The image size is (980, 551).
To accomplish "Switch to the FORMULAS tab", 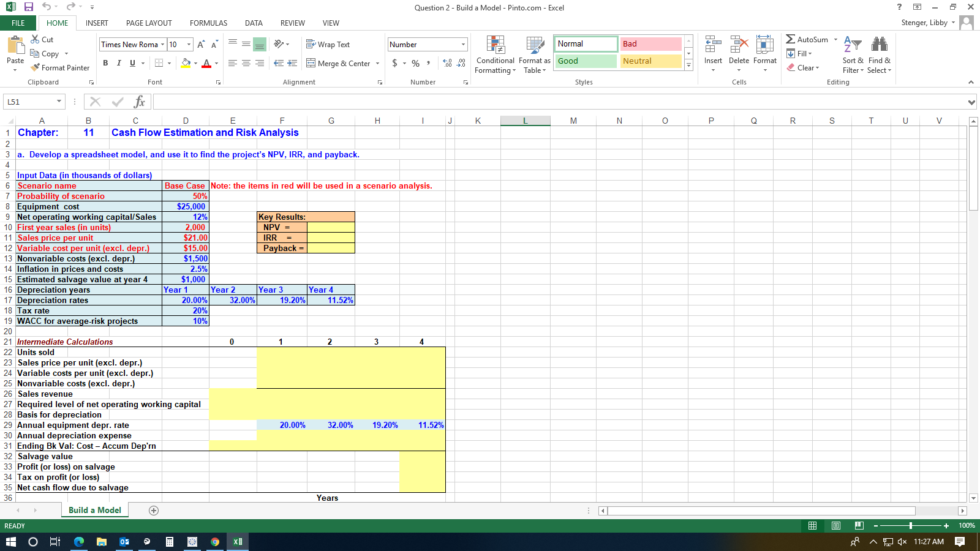I will coord(208,23).
